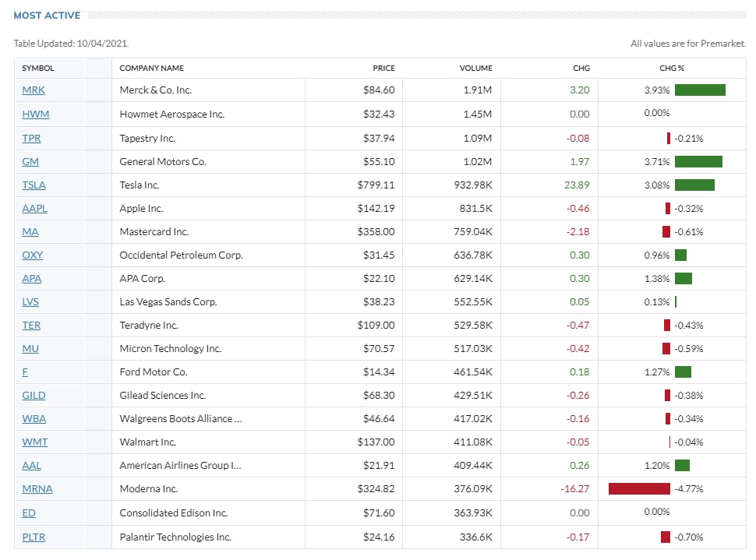Click the green change bar for Merck
The image size is (756, 560).
[x=700, y=90]
